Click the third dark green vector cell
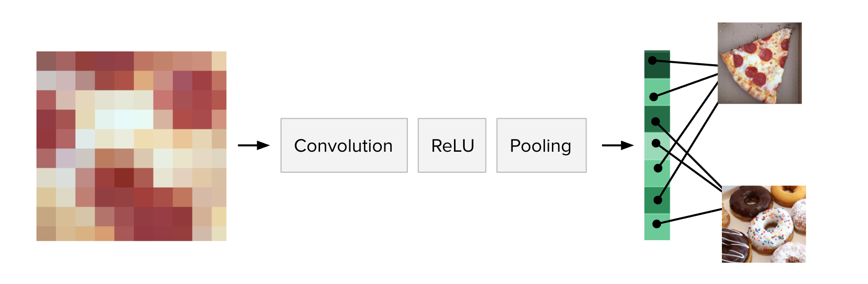 tap(657, 119)
